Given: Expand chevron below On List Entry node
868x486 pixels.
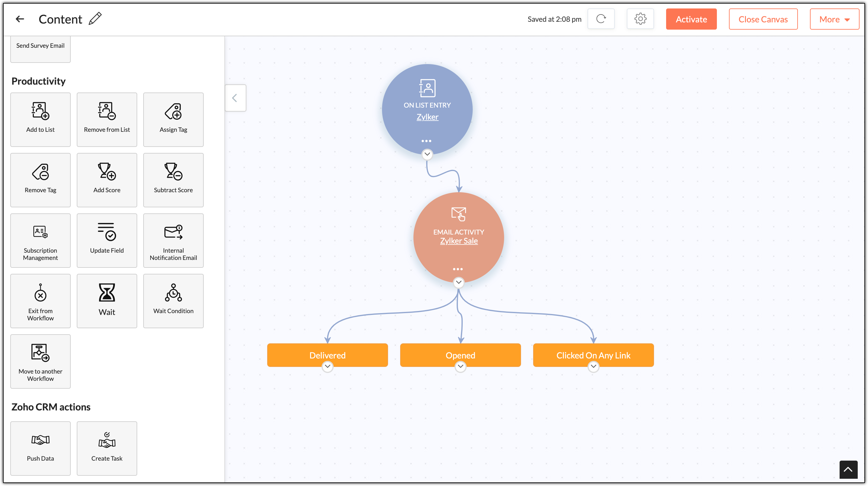Looking at the screenshot, I should (427, 154).
